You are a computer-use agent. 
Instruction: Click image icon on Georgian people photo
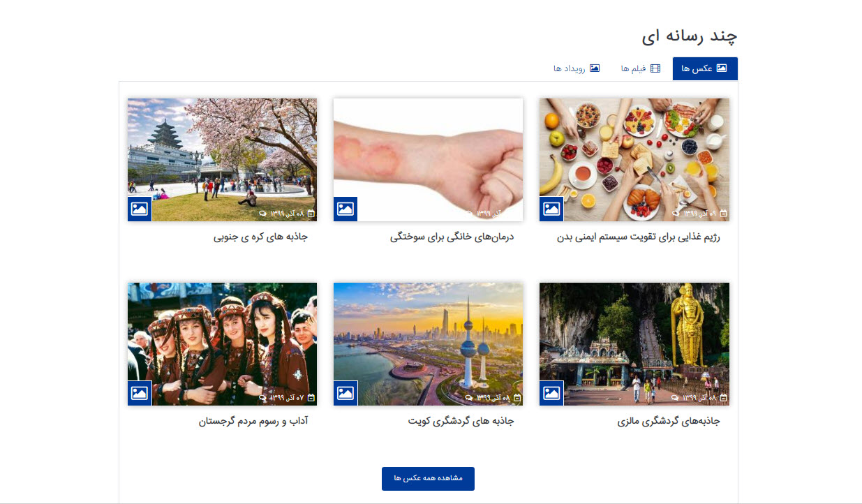click(140, 393)
